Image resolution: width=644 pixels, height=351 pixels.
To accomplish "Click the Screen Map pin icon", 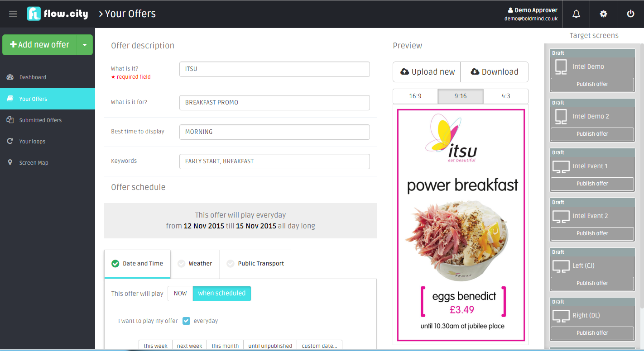I will pos(10,162).
